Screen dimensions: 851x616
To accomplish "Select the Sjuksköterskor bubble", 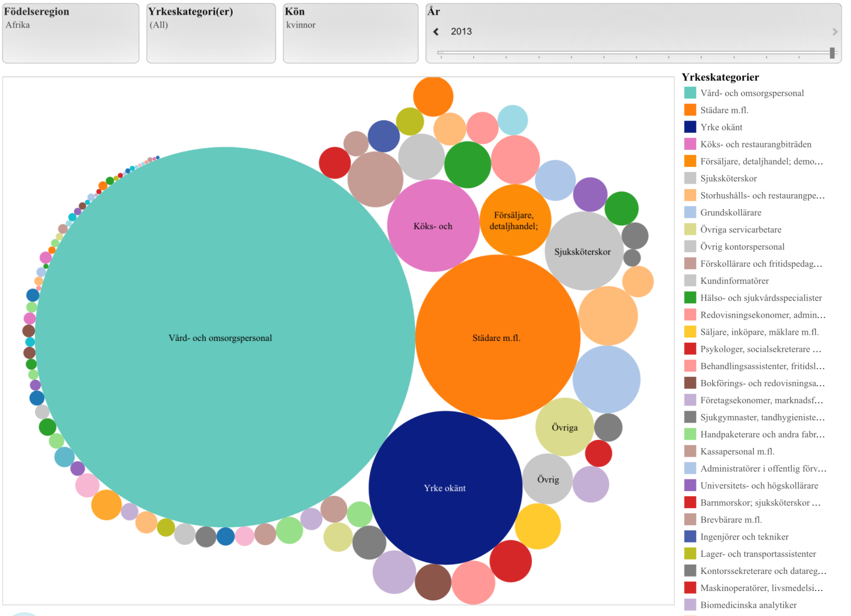I will click(x=584, y=251).
